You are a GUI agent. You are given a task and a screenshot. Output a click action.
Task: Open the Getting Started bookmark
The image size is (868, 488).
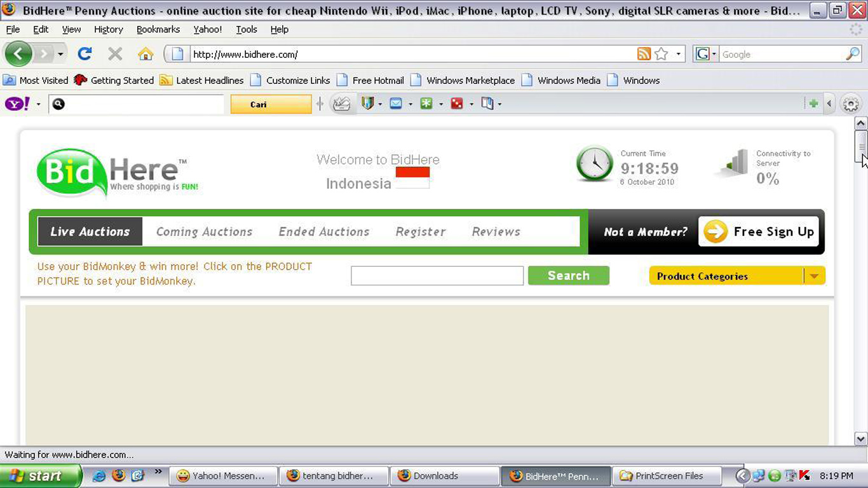pyautogui.click(x=114, y=80)
